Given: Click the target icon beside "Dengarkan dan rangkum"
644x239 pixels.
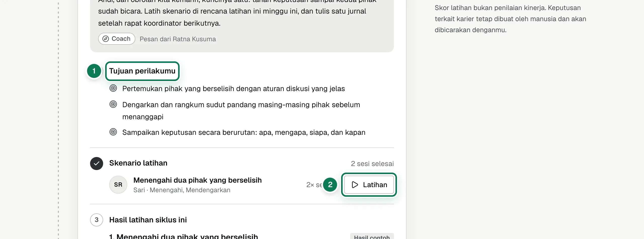Looking at the screenshot, I should 113,104.
